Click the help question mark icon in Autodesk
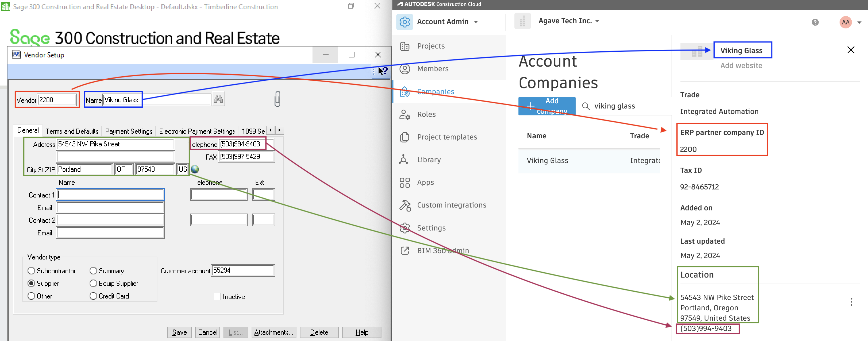Viewport: 868px width, 341px height. [815, 22]
